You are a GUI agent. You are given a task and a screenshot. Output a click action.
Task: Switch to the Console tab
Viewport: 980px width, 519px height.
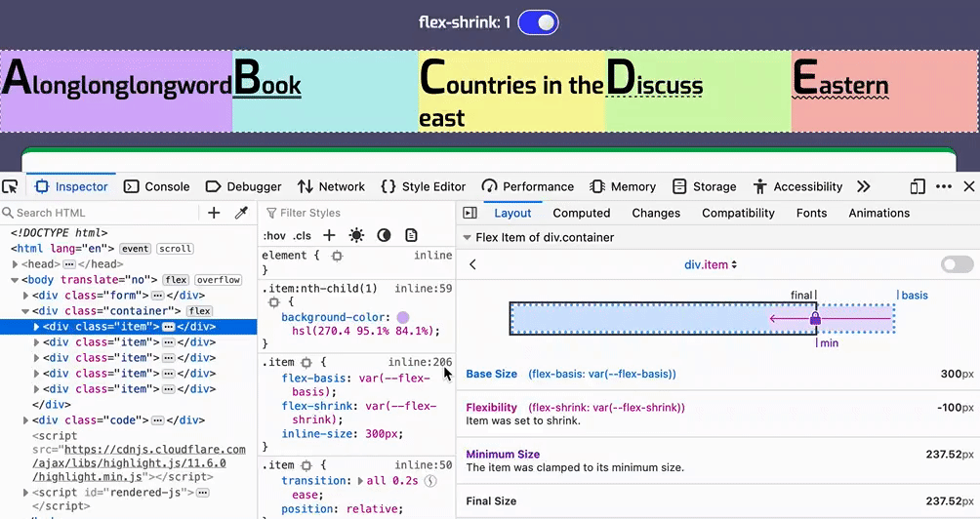pyautogui.click(x=157, y=186)
